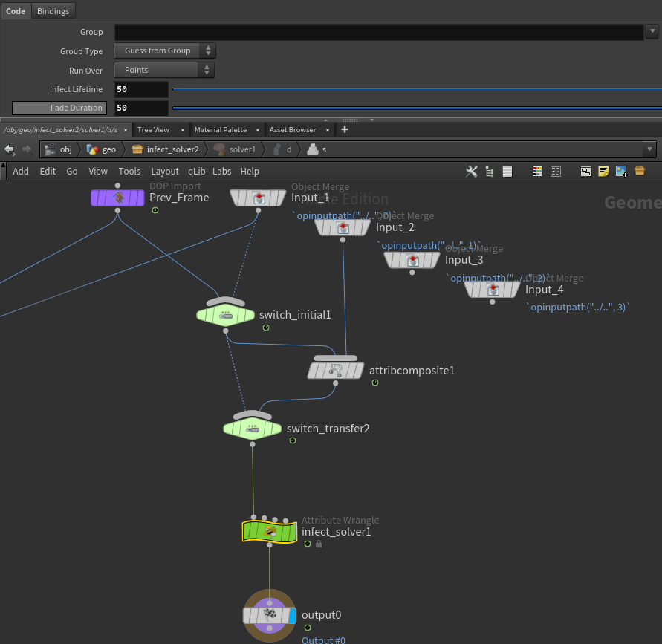The height and width of the screenshot is (644, 662).
Task: Switch to the Bindings tab
Action: (x=53, y=11)
